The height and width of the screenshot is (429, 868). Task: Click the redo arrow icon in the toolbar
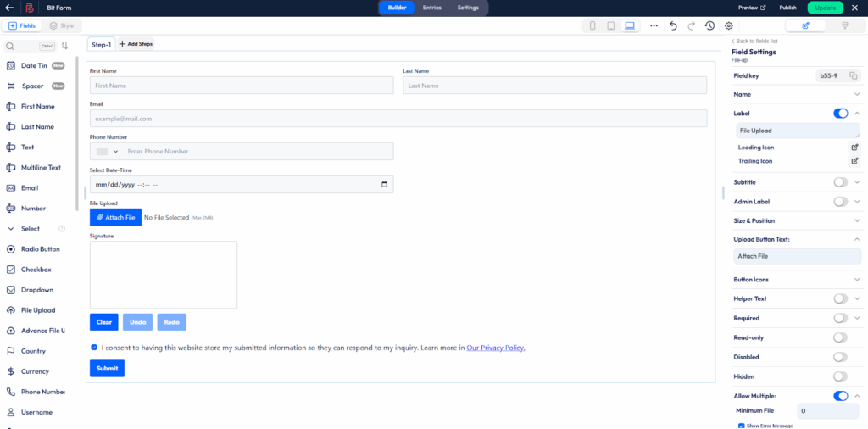tap(691, 25)
